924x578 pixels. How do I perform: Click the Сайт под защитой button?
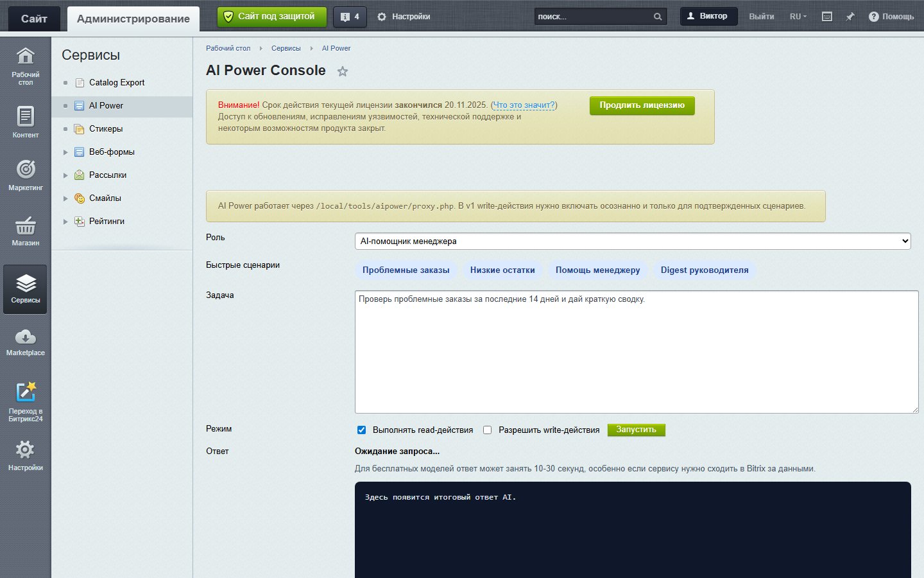pyautogui.click(x=272, y=17)
